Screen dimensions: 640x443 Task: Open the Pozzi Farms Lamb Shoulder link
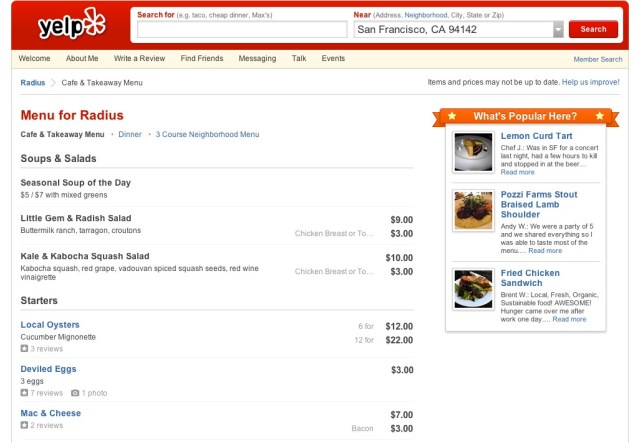click(x=540, y=204)
